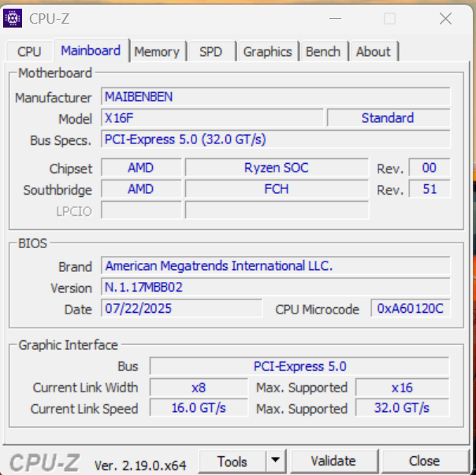Click the CPU Microcode 0xA60120C value
This screenshot has width=476, height=475.
click(x=410, y=308)
